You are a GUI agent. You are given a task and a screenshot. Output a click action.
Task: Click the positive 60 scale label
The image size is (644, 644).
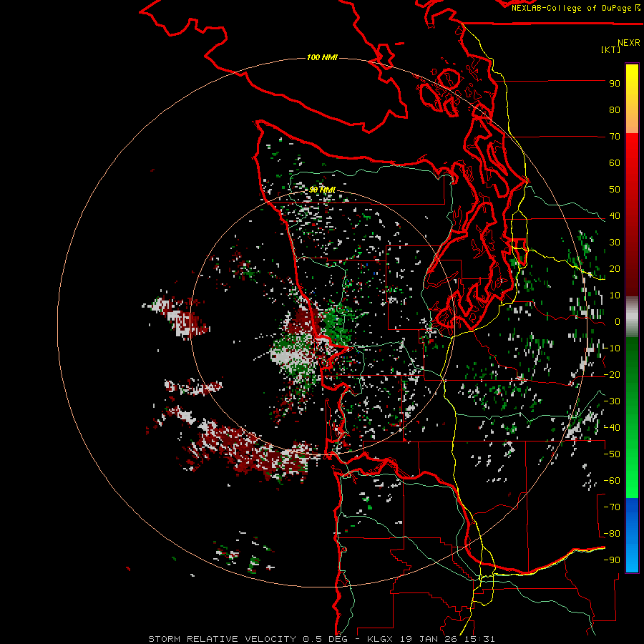(x=615, y=163)
